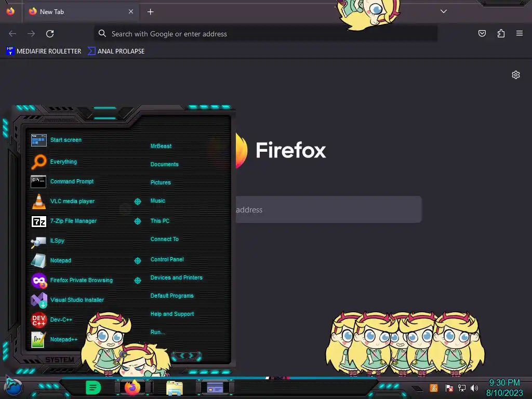Open Firefox Private Browsing mask icon
The width and height of the screenshot is (532, 399).
[x=39, y=281]
